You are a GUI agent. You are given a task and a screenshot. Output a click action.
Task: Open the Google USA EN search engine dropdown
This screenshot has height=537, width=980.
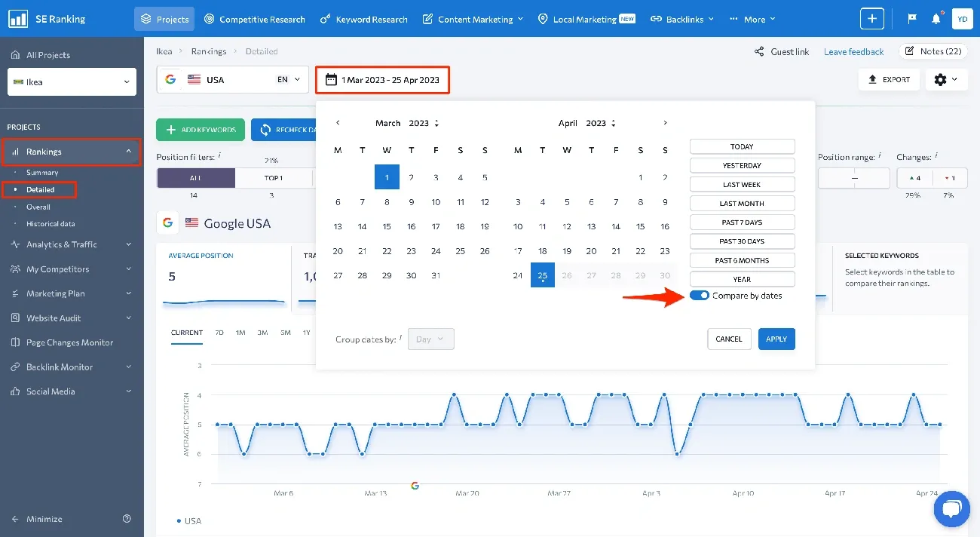[x=232, y=79]
